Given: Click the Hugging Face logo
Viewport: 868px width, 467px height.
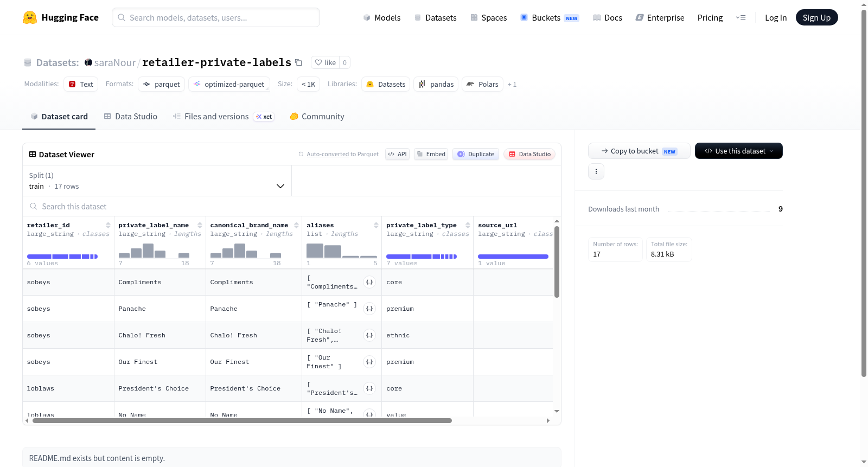Looking at the screenshot, I should [61, 17].
